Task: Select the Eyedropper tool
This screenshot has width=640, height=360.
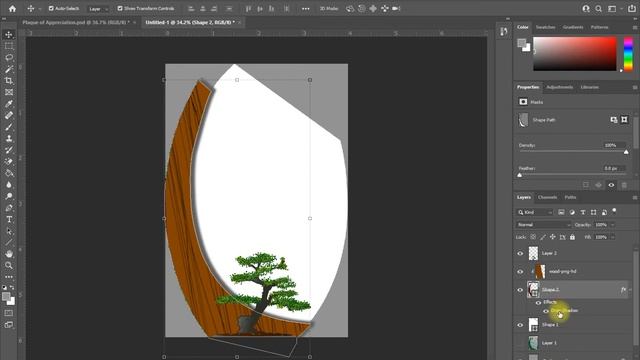Action: pyautogui.click(x=9, y=104)
